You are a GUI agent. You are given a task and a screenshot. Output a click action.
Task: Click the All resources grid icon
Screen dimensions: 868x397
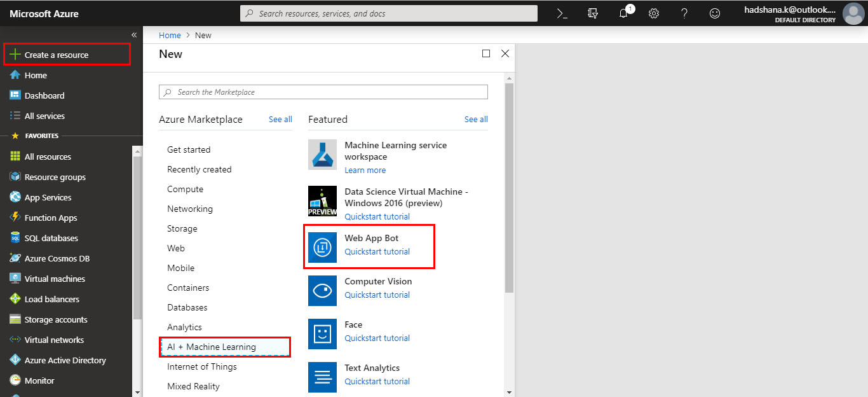point(15,157)
